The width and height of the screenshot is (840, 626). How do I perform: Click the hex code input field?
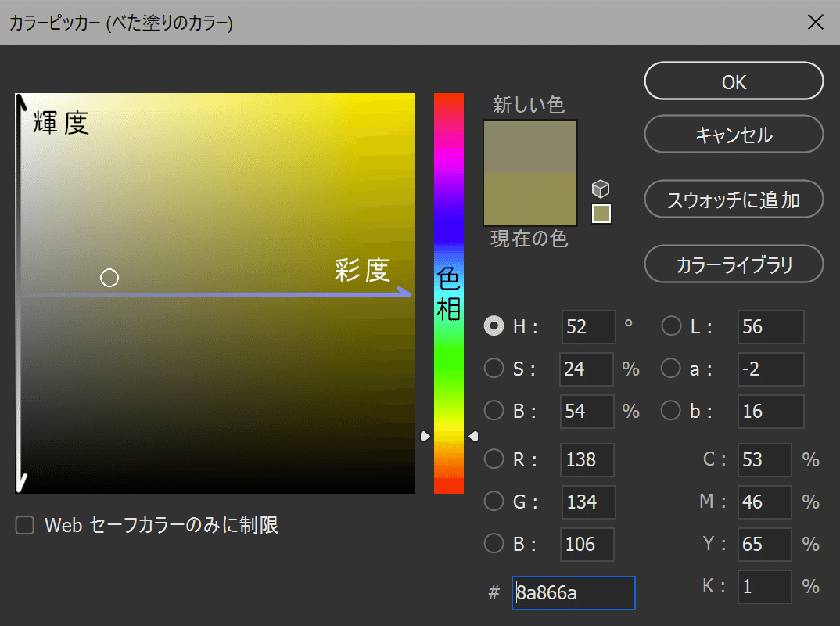click(573, 592)
